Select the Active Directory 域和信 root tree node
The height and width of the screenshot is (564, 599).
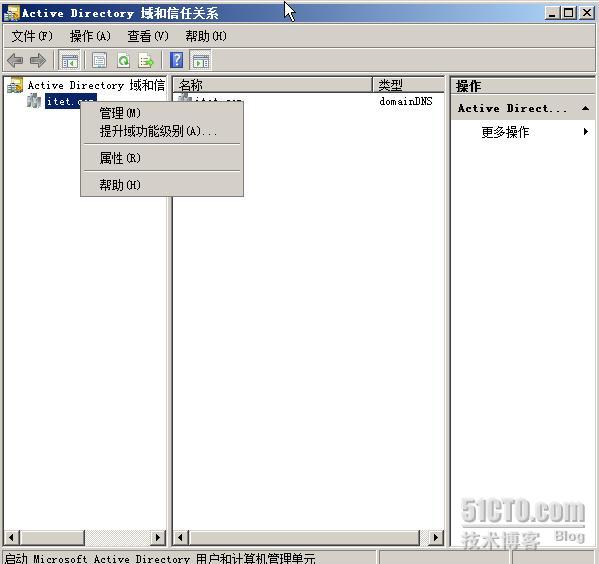pos(96,85)
